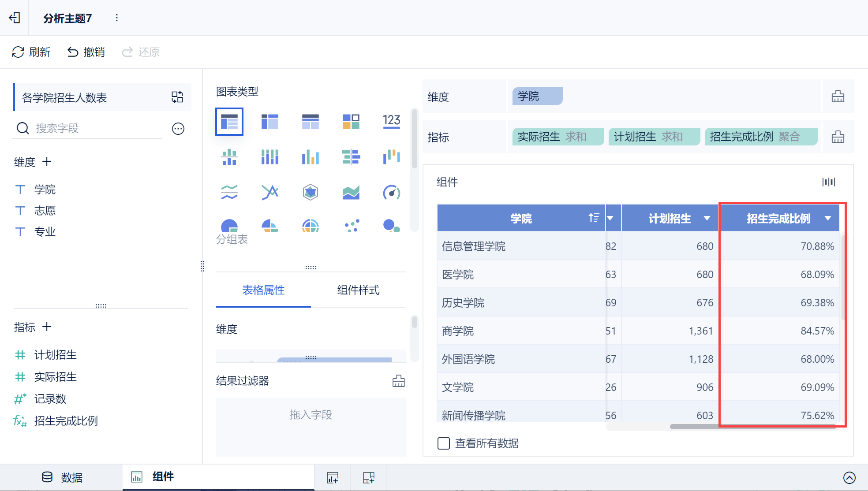Toggle sort on 学院 column header
The height and width of the screenshot is (491, 868).
(x=594, y=218)
